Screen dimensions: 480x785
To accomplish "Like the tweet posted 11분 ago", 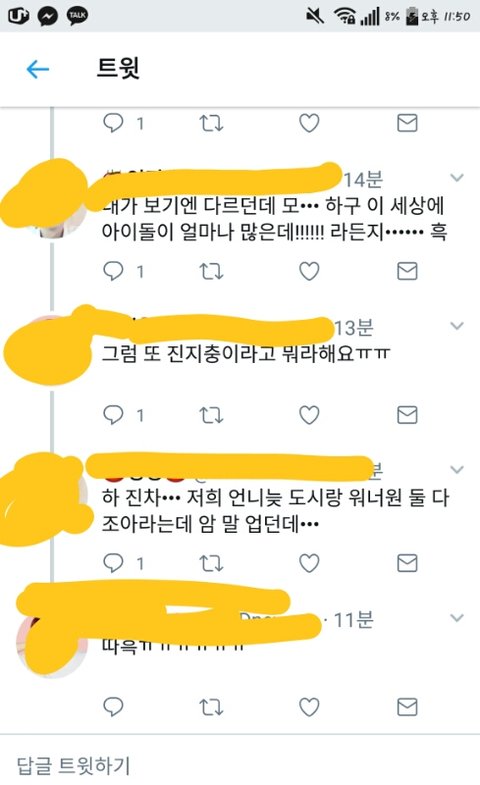I will pyautogui.click(x=309, y=707).
